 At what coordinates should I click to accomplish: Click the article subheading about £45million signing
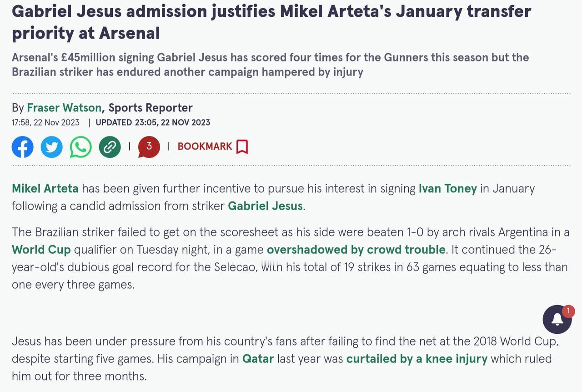point(270,65)
